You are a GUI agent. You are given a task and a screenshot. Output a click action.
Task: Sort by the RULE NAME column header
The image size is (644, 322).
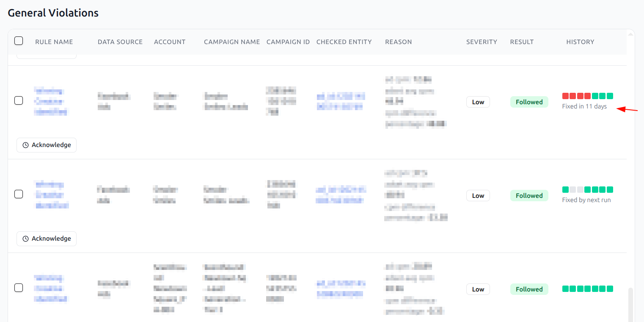coord(54,42)
